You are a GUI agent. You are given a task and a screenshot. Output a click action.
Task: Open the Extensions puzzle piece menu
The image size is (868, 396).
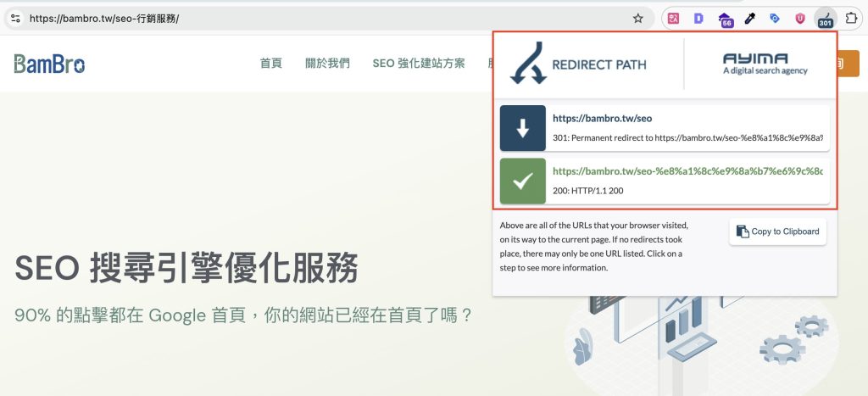pos(851,19)
